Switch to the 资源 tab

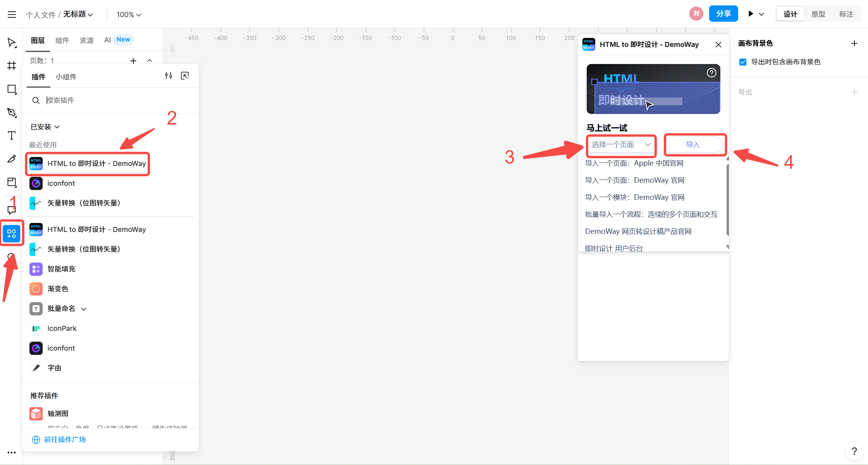pos(86,40)
